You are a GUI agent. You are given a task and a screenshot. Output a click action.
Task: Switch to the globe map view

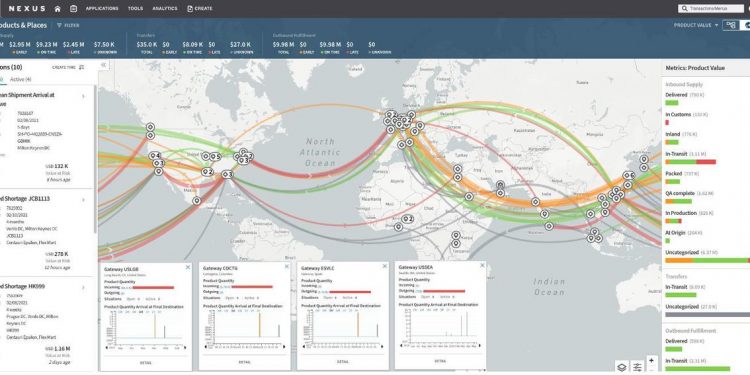745,25
